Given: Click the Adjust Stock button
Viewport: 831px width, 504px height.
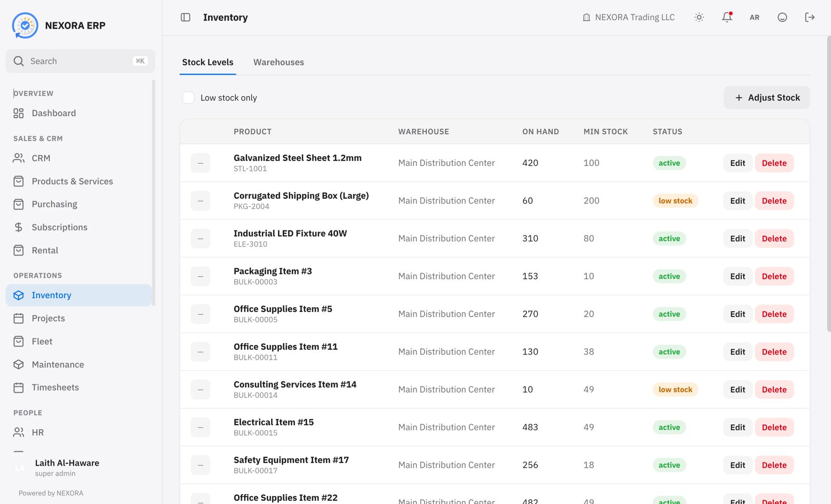Looking at the screenshot, I should 767,98.
